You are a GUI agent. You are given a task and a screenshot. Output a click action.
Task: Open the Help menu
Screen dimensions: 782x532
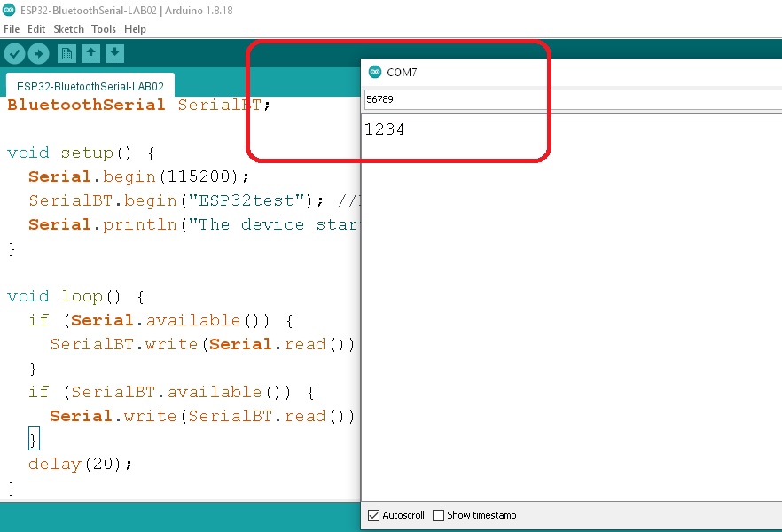pyautogui.click(x=135, y=29)
